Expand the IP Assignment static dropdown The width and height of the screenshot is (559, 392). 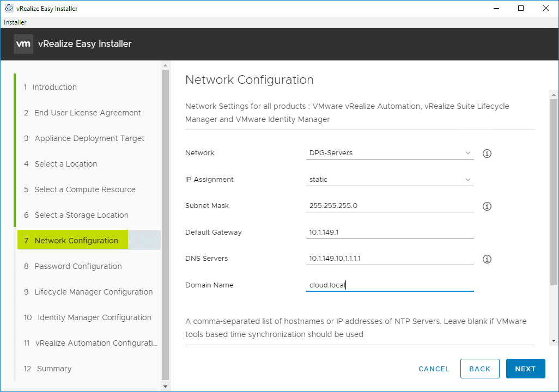click(x=390, y=180)
